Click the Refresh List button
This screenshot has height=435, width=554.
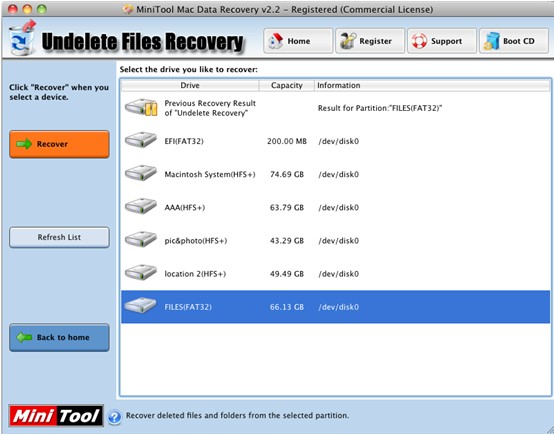[59, 237]
